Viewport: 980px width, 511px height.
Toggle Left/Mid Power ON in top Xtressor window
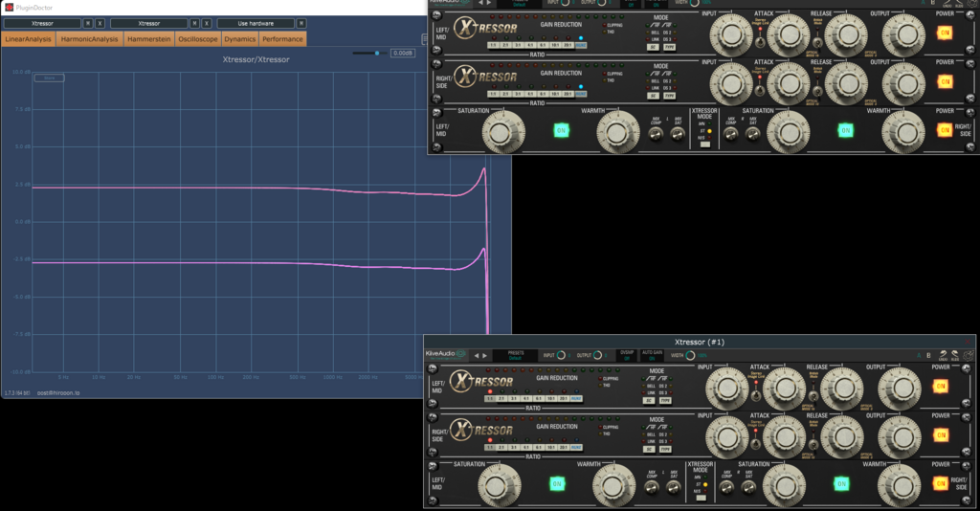point(945,33)
